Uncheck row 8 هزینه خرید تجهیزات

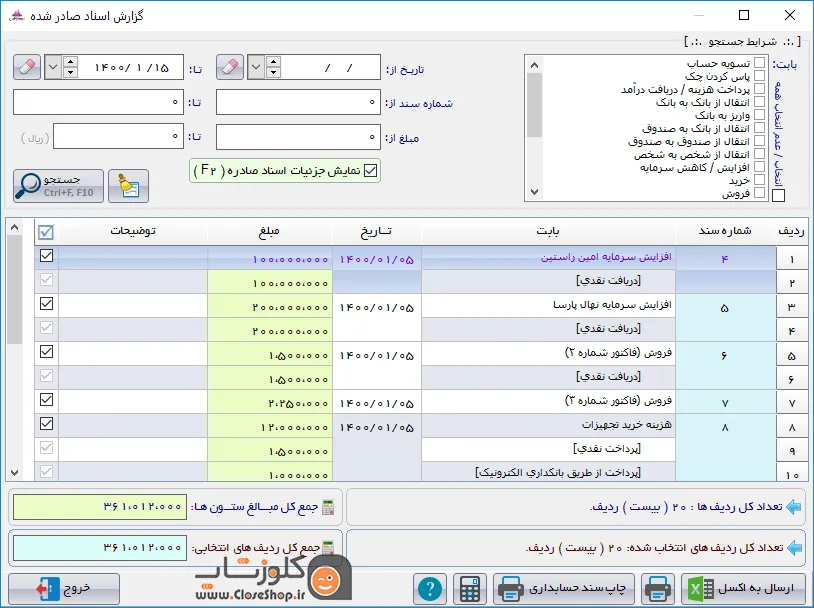pyautogui.click(x=46, y=423)
